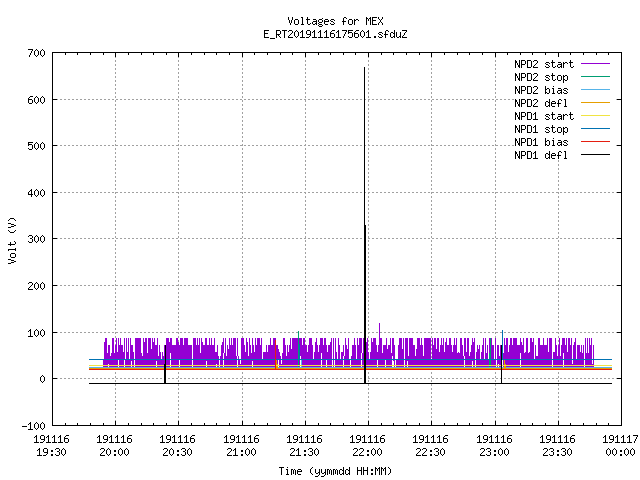Click the 191116 22:30 time tick label

pyautogui.click(x=431, y=446)
